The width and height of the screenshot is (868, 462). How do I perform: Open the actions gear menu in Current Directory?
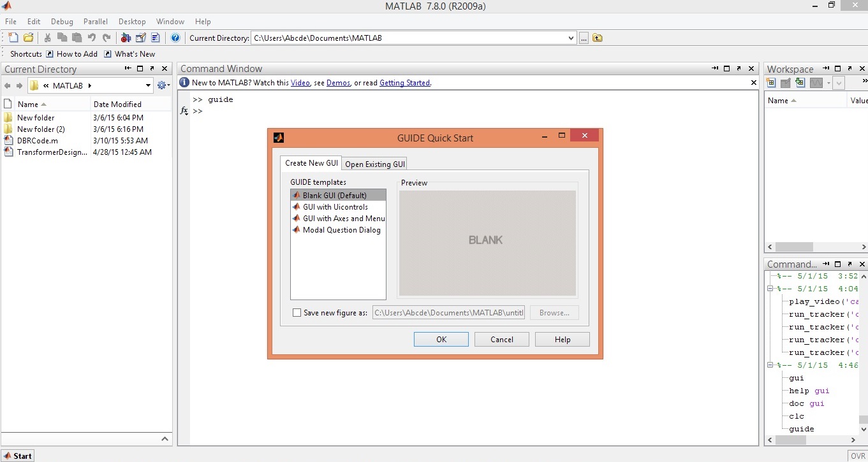[161, 85]
